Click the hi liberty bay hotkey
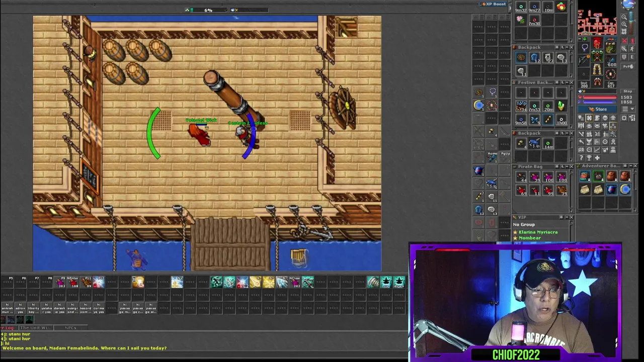The image size is (644, 362). point(34,308)
